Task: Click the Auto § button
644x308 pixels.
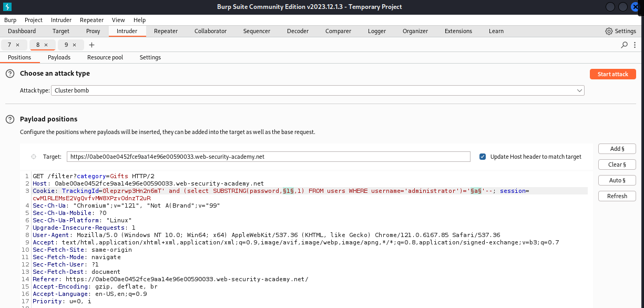Action: point(617,180)
